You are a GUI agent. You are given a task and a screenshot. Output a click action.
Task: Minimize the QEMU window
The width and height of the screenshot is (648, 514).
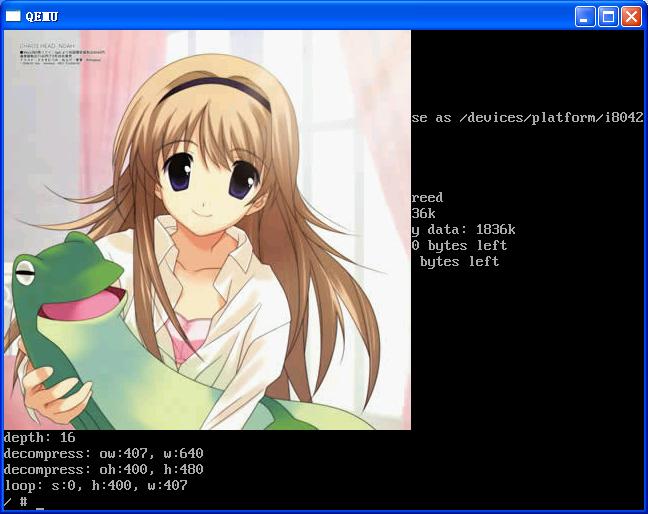[585, 17]
